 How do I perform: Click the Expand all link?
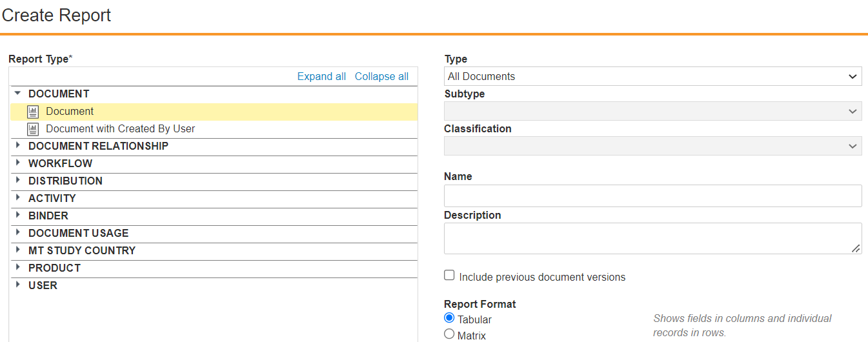[x=321, y=76]
